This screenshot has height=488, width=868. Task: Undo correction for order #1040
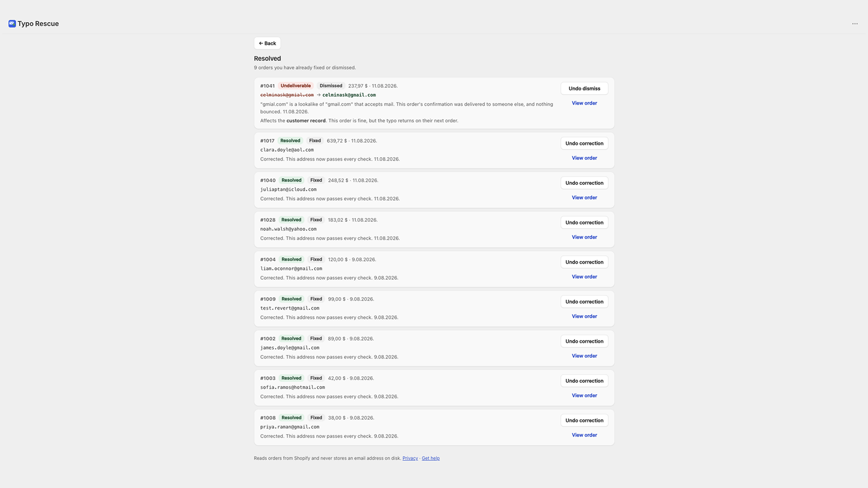click(x=584, y=183)
